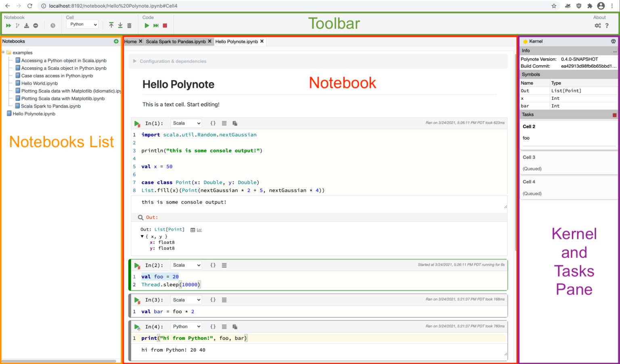
Task: Switch to the Home tab
Action: (x=130, y=41)
